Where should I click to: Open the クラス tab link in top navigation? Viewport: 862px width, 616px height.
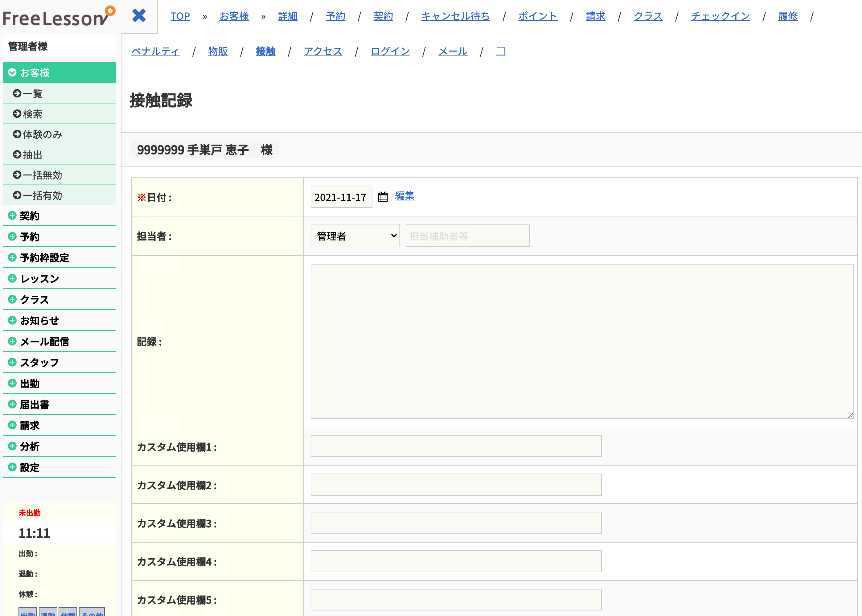[x=648, y=16]
